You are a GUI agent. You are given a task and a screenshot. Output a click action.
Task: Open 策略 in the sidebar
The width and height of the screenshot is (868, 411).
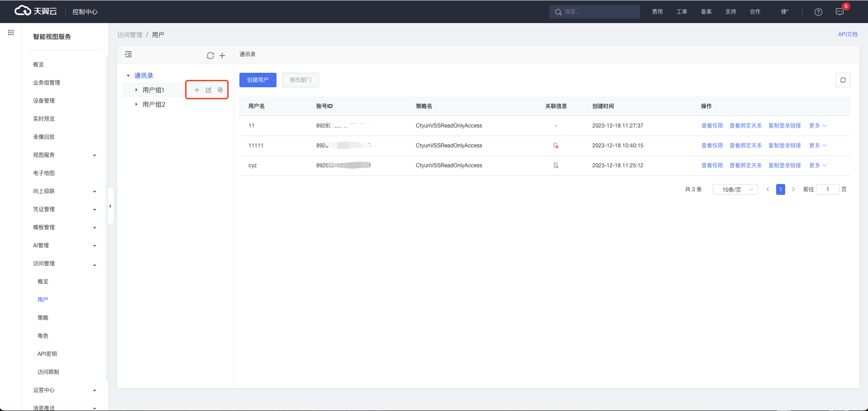pyautogui.click(x=43, y=318)
